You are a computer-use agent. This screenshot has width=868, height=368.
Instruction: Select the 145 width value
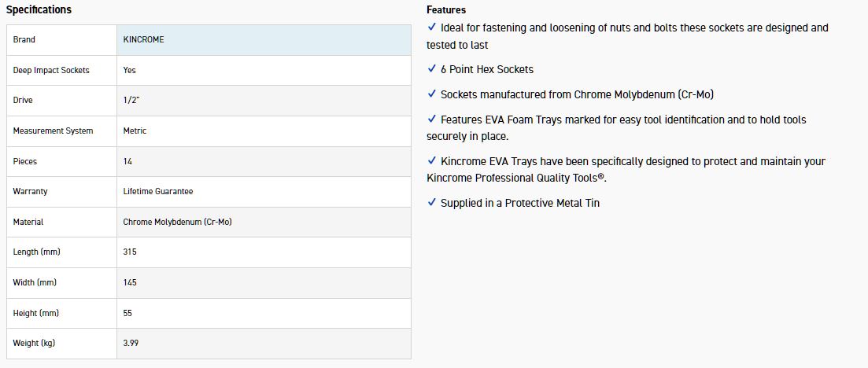130,282
